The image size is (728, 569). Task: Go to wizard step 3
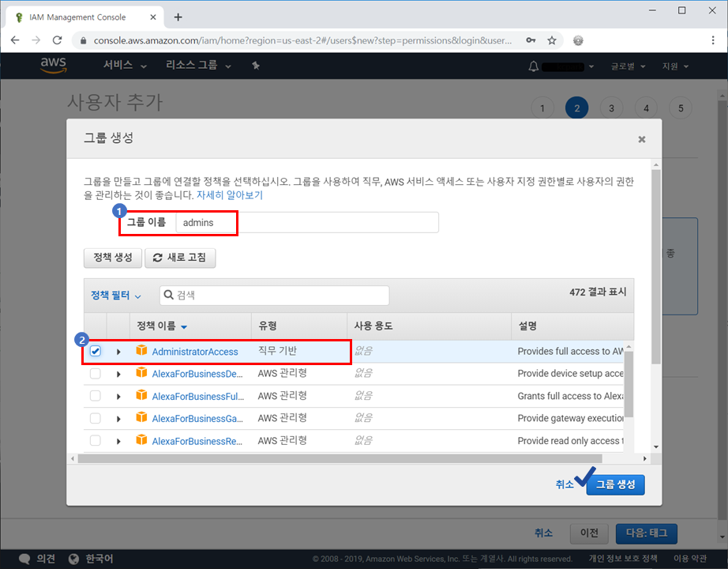click(x=611, y=108)
